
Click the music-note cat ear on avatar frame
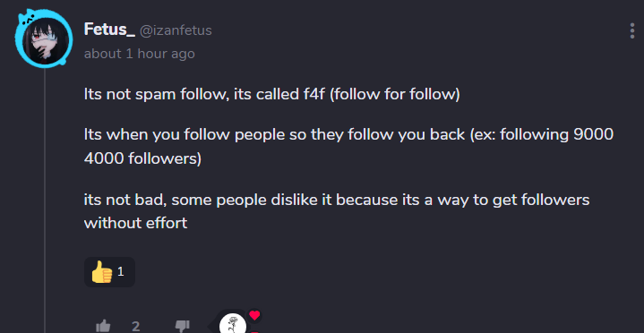27,18
